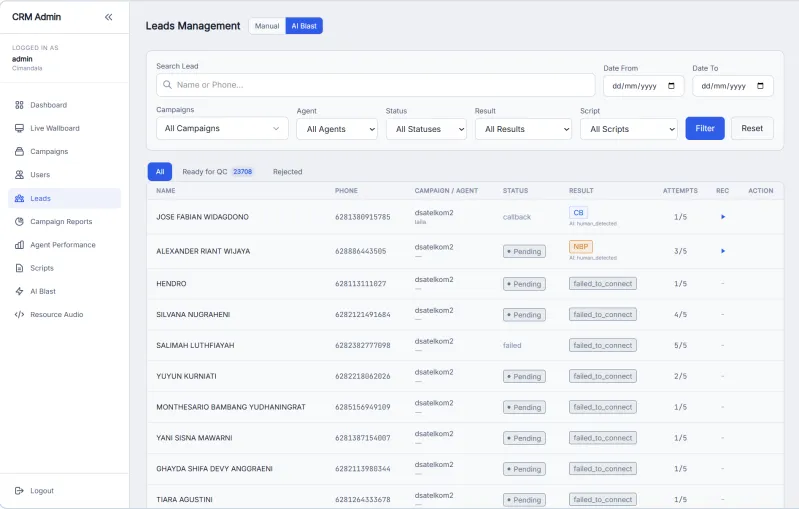Click the PHONE column header

click(x=346, y=191)
